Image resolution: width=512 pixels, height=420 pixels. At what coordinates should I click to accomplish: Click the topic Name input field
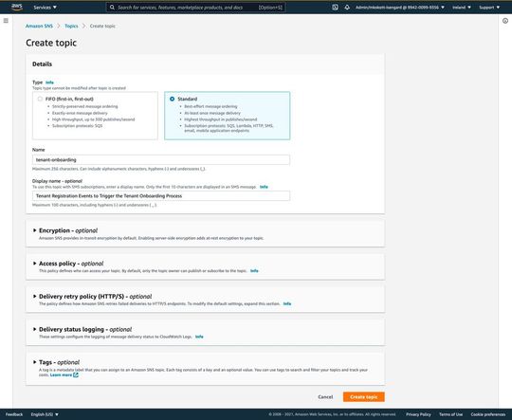click(x=161, y=159)
